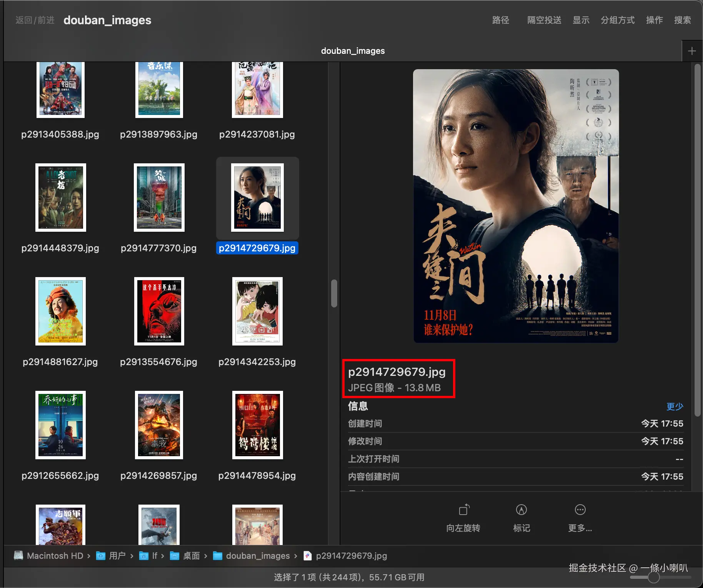Click the large poster preview image
The image size is (703, 588).
coord(516,206)
